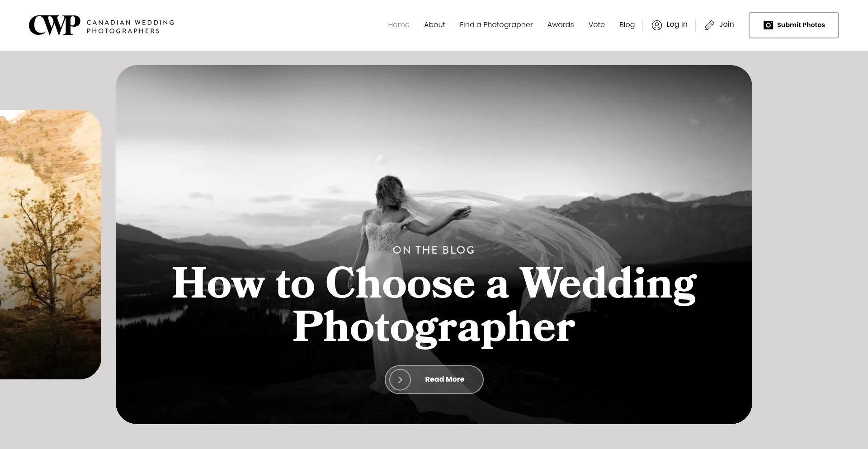Select the Awards navigation link
868x449 pixels.
point(561,25)
